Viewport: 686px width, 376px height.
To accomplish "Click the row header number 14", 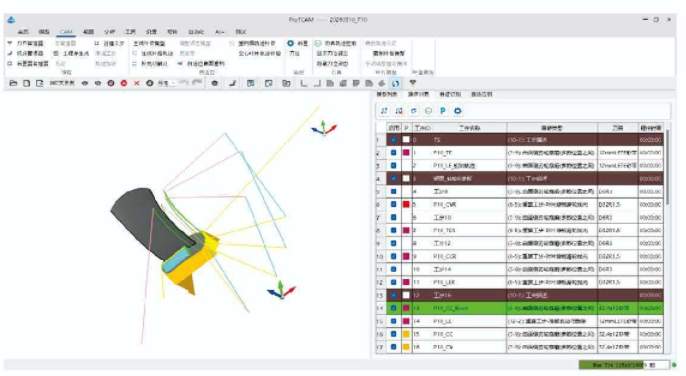I will pos(380,308).
